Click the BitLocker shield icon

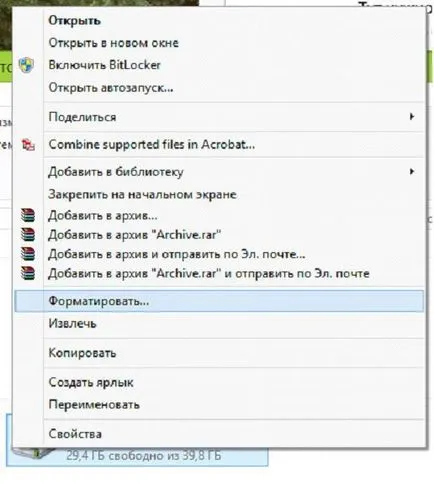coord(26,65)
